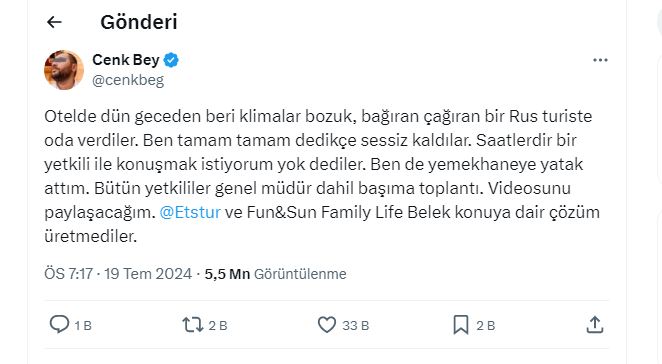Click the Gönderi page heading
Viewport: 662px width, 364px height.
(x=139, y=22)
